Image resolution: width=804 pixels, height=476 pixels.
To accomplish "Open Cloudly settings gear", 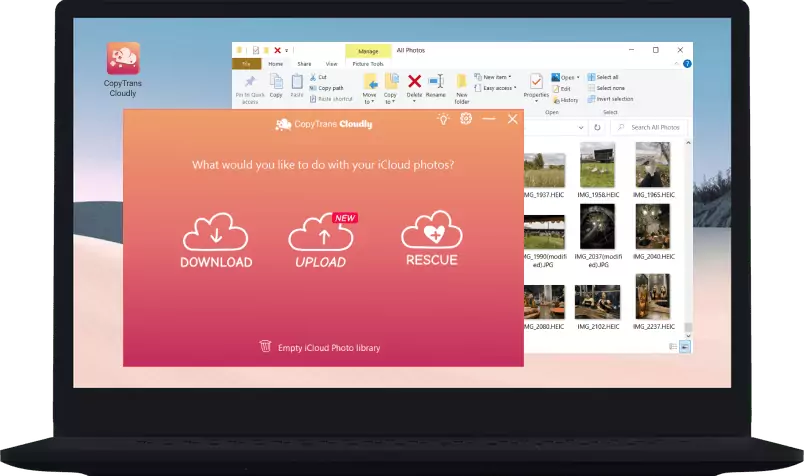I will [466, 118].
